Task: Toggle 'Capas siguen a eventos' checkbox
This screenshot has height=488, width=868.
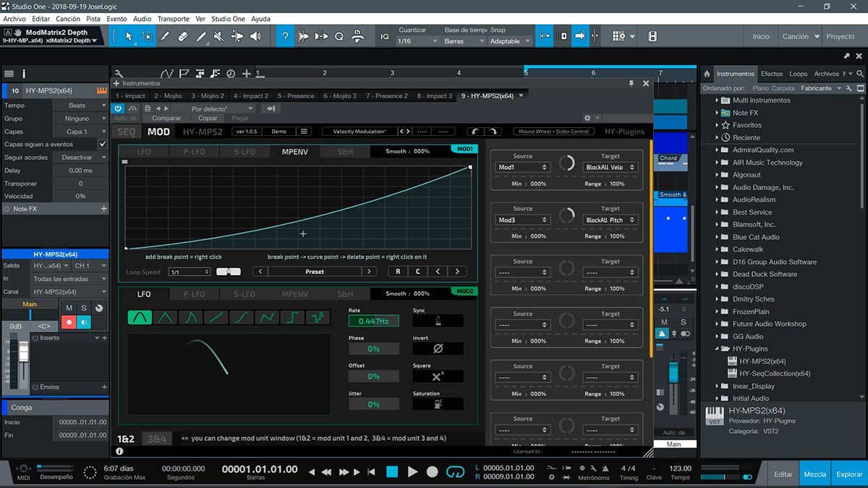Action: click(x=103, y=144)
